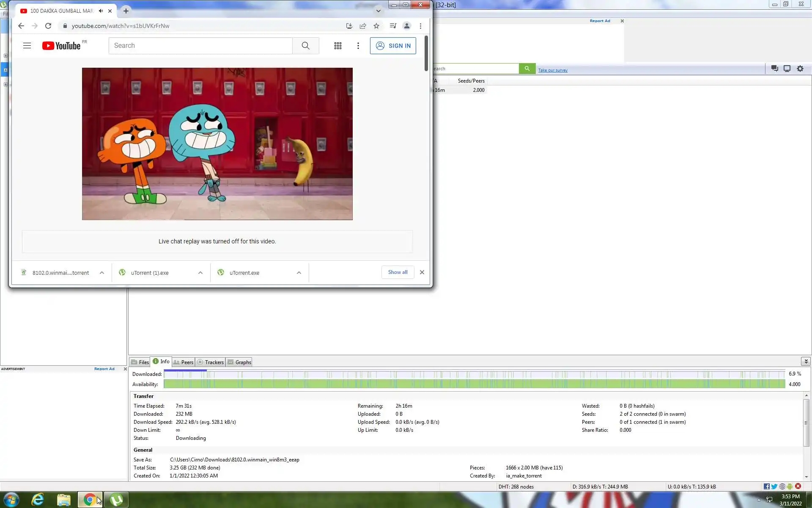Screen dimensions: 812x508
Task: Open the YouTube hamburger guide menu
Action: tap(27, 46)
